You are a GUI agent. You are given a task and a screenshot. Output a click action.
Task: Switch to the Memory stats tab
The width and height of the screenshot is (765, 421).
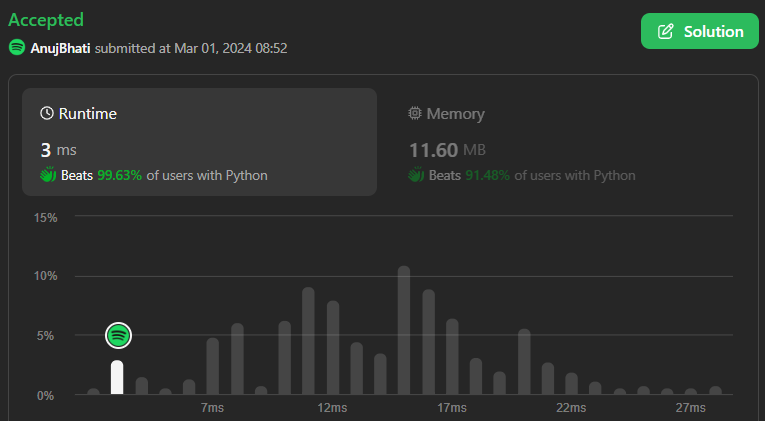pyautogui.click(x=560, y=141)
